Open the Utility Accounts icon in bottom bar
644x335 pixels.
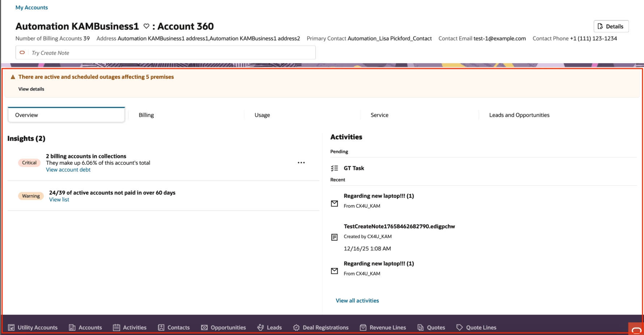pyautogui.click(x=10, y=327)
